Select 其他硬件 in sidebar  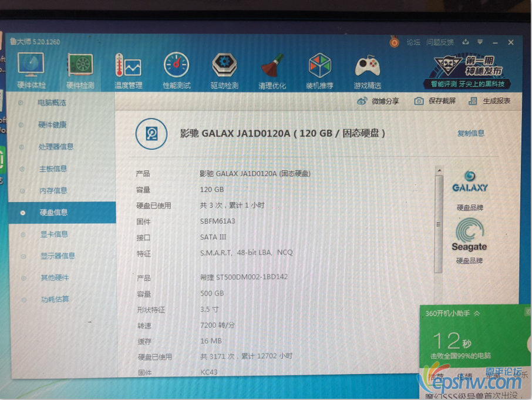click(x=55, y=277)
